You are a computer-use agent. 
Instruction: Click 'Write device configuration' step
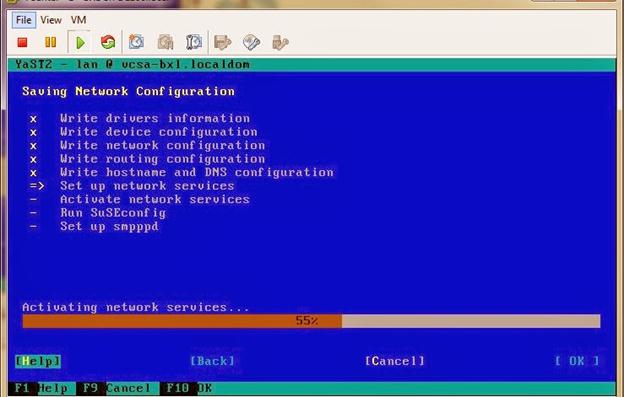(x=159, y=132)
